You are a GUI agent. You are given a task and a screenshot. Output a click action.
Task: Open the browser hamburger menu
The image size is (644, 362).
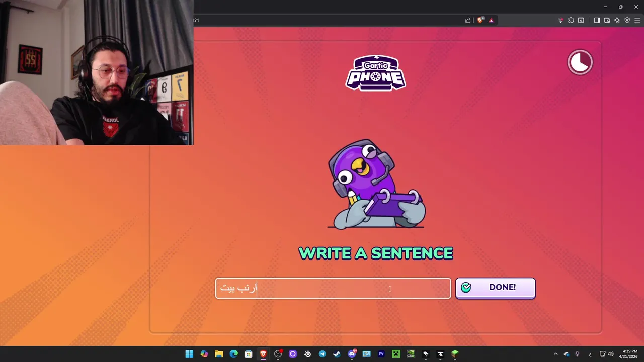pos(637,20)
